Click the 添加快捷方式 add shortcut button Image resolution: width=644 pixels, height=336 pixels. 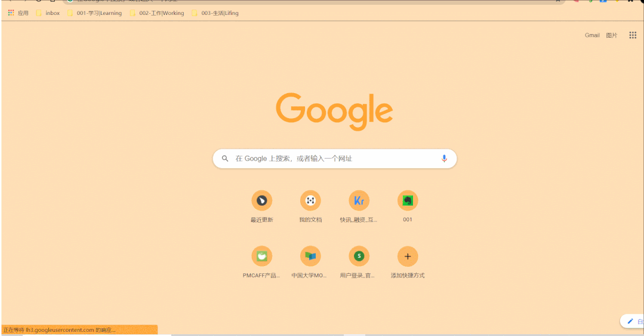point(408,263)
